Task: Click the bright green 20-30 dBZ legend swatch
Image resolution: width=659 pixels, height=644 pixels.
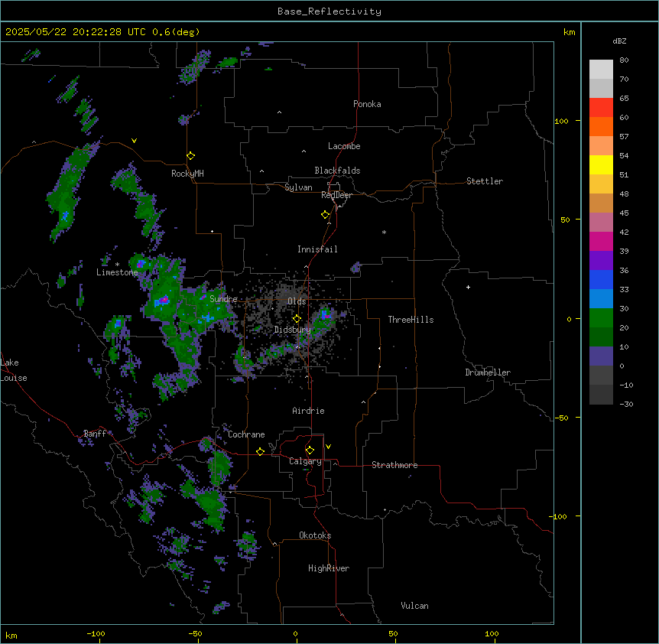Action: point(601,318)
